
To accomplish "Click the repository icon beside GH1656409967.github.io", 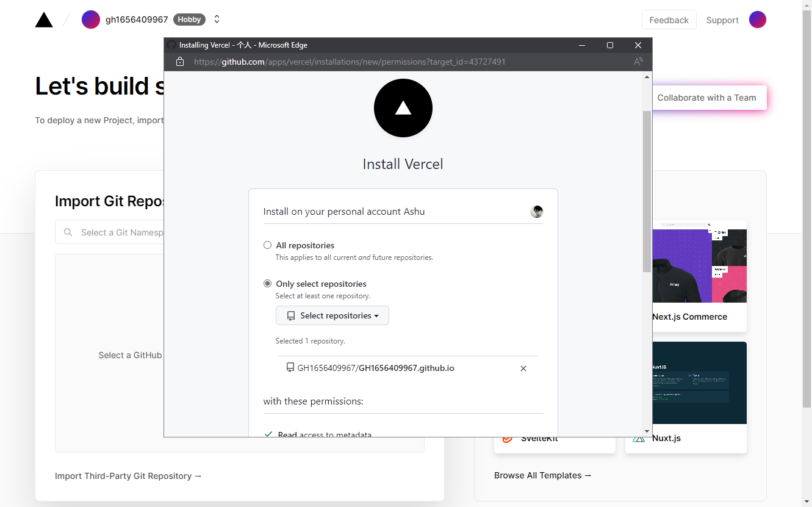I will click(x=290, y=368).
